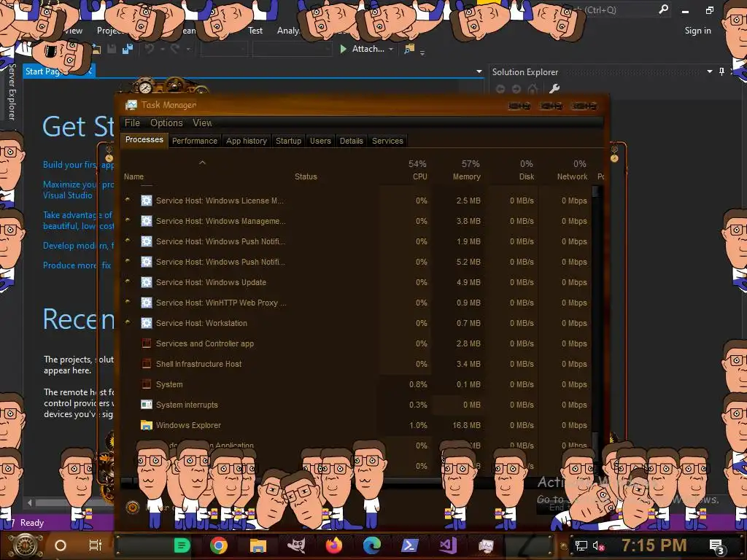Open Task View on the taskbar
The width and height of the screenshot is (747, 560).
(x=96, y=545)
